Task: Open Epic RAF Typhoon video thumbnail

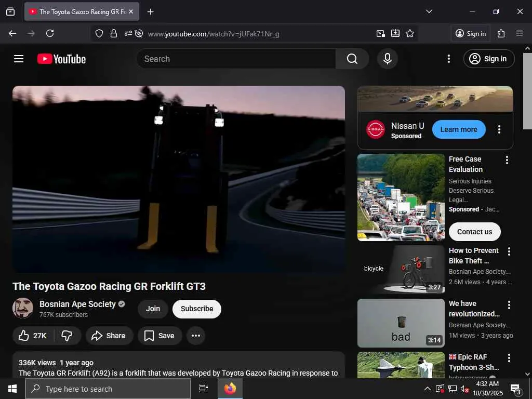Action: pos(401,365)
